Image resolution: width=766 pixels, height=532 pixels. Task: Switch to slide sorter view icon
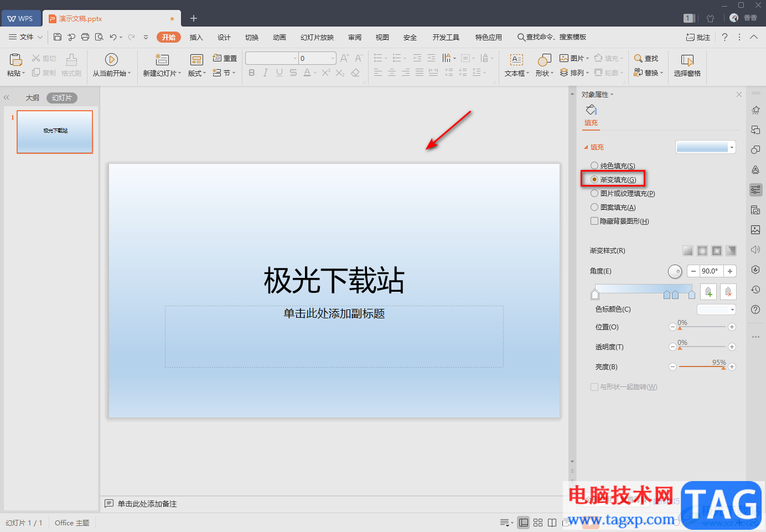538,523
